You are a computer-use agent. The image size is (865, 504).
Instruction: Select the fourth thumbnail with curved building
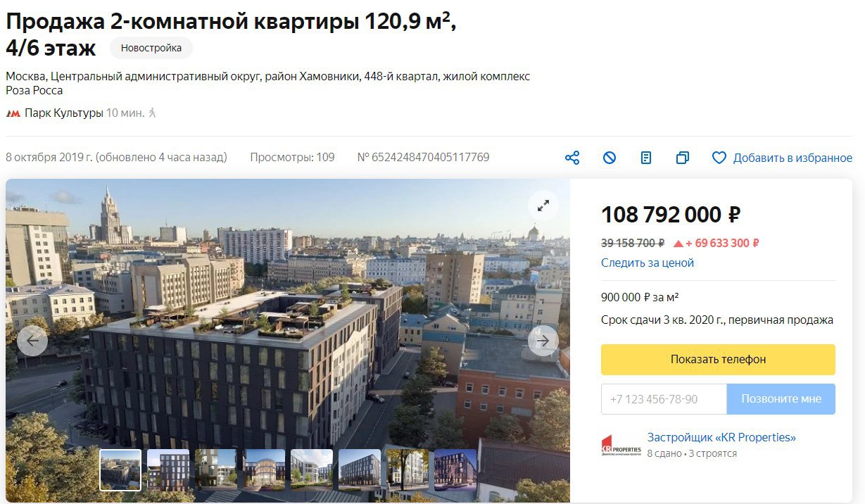264,470
